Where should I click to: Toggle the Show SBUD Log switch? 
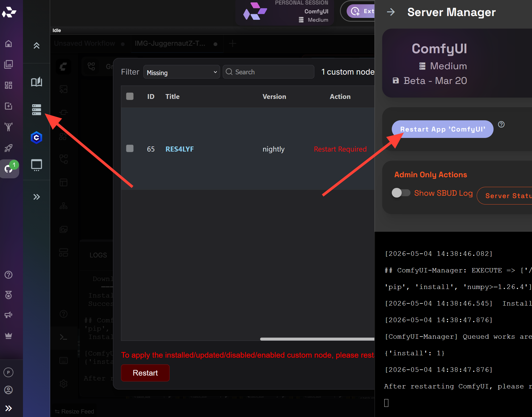[x=401, y=193]
